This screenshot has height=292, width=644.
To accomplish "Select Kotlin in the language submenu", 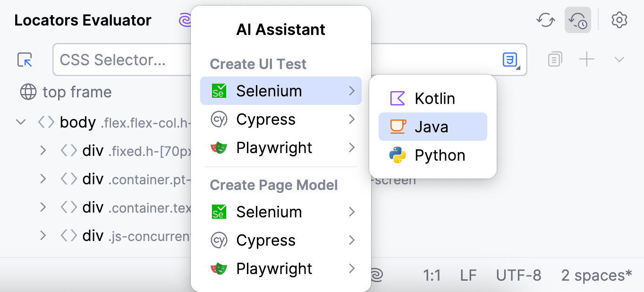I will [433, 98].
